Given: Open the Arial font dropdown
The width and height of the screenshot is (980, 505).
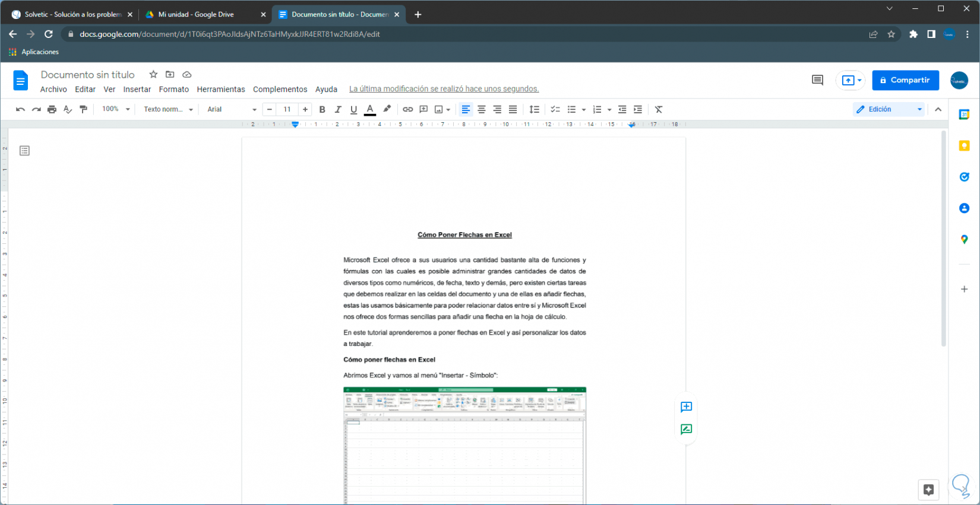Looking at the screenshot, I should [x=232, y=109].
